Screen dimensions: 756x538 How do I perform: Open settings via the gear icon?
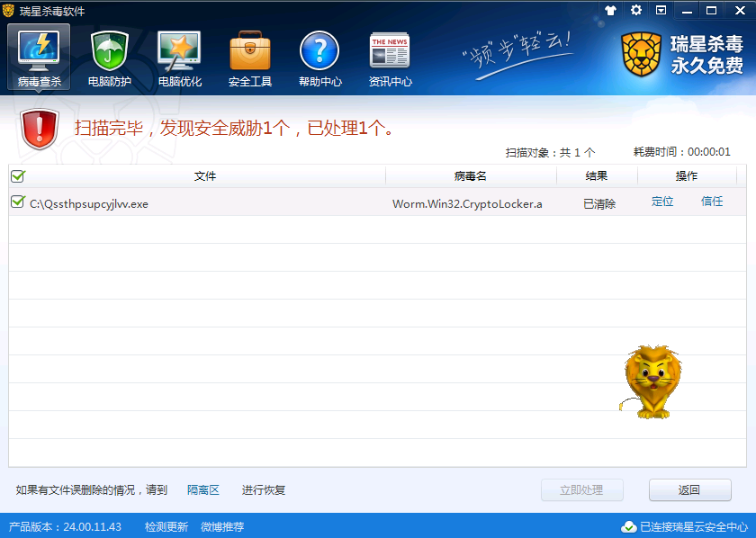pos(636,10)
